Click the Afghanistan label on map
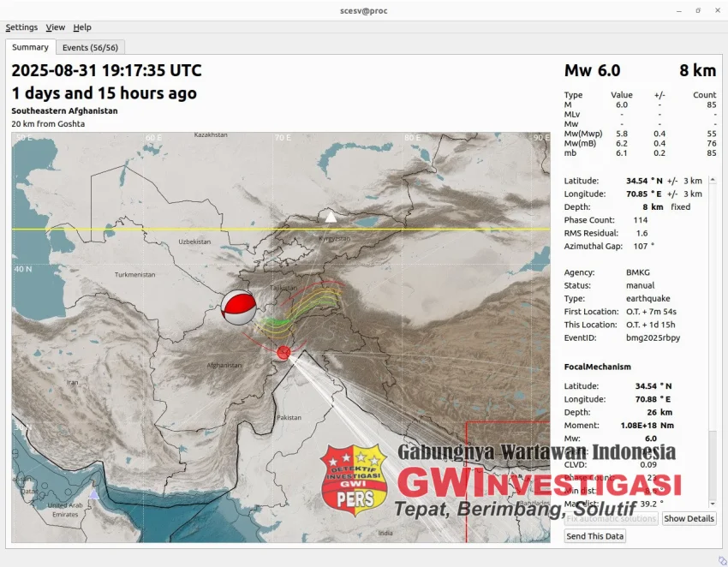 (224, 366)
